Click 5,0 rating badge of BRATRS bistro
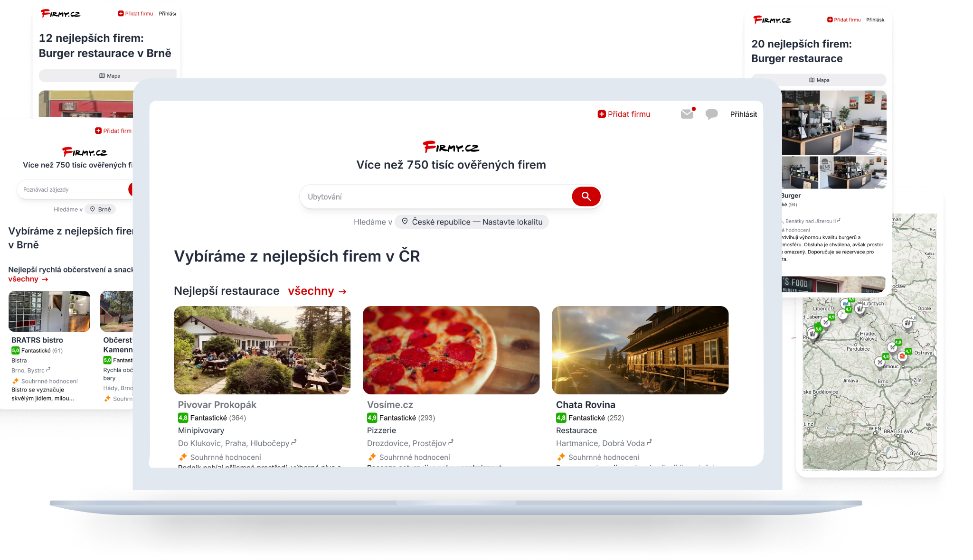The width and height of the screenshot is (973, 560). [x=15, y=351]
